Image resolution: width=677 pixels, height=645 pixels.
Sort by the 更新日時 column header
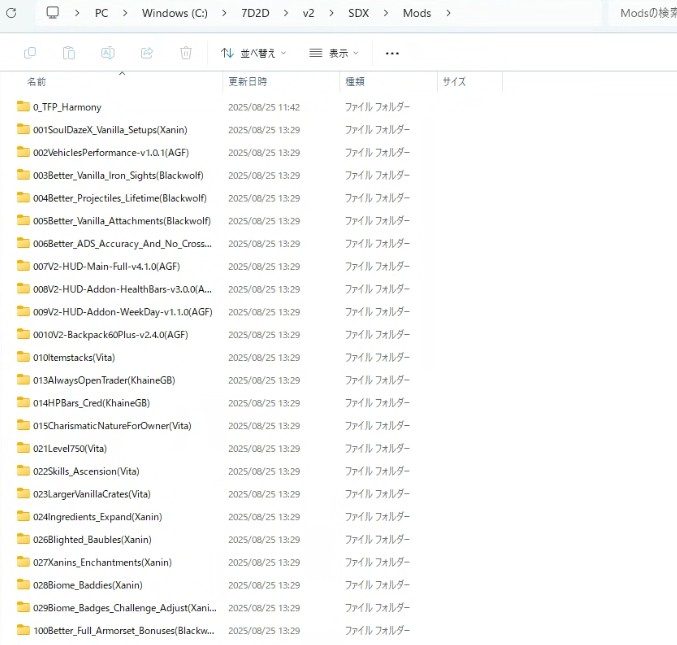(247, 81)
